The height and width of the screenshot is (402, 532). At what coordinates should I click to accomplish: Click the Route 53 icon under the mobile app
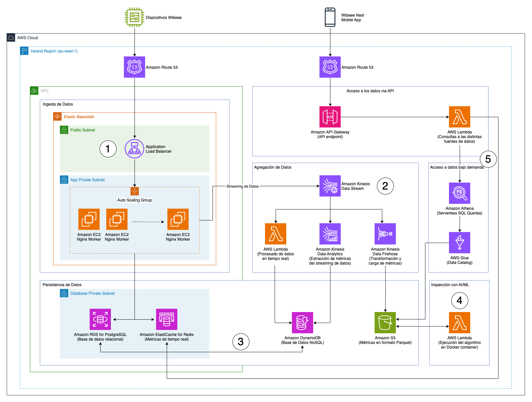click(330, 67)
